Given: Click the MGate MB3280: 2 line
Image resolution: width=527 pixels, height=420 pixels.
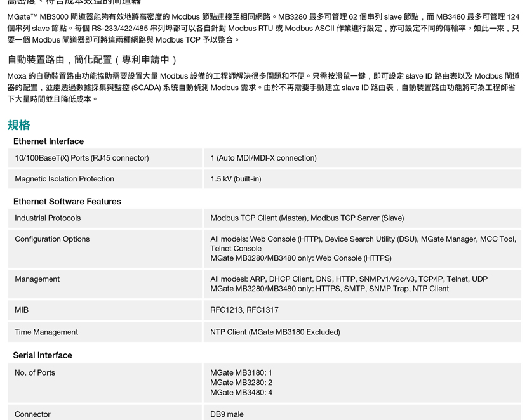Looking at the screenshot, I should coord(241,383).
